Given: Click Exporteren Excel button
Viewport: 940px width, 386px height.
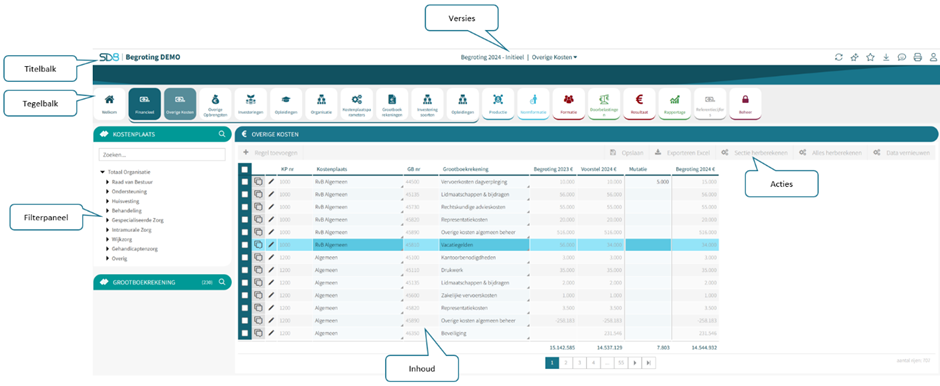Looking at the screenshot, I should click(x=681, y=153).
